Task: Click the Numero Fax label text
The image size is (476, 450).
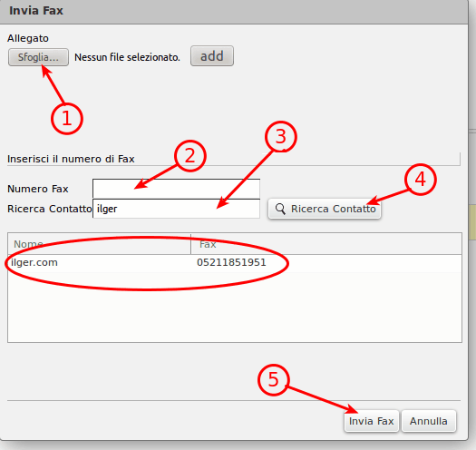Action: (x=38, y=189)
